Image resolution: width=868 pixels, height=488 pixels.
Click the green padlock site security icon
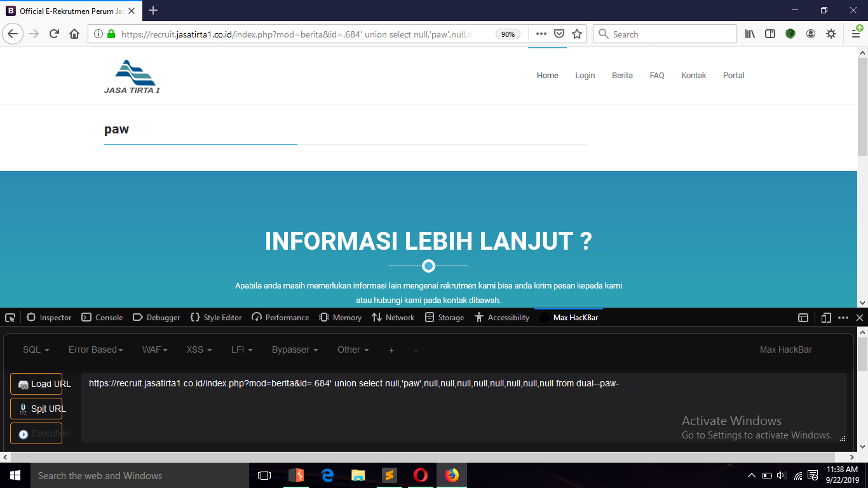point(112,34)
